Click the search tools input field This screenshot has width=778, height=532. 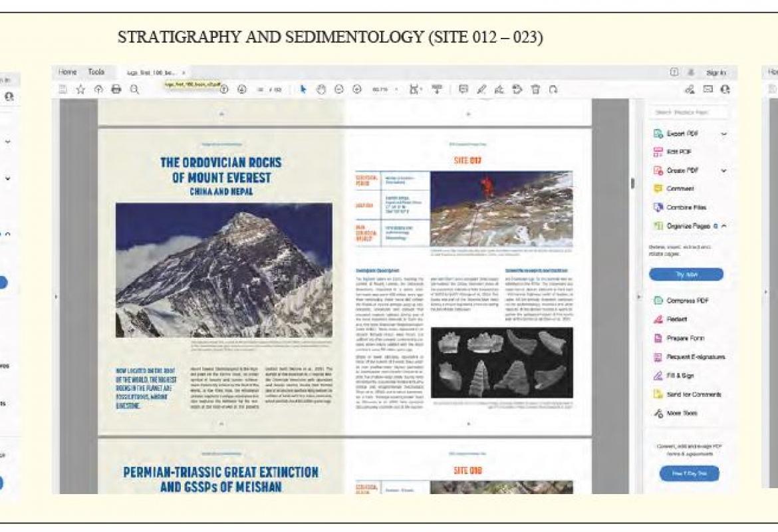pos(688,112)
